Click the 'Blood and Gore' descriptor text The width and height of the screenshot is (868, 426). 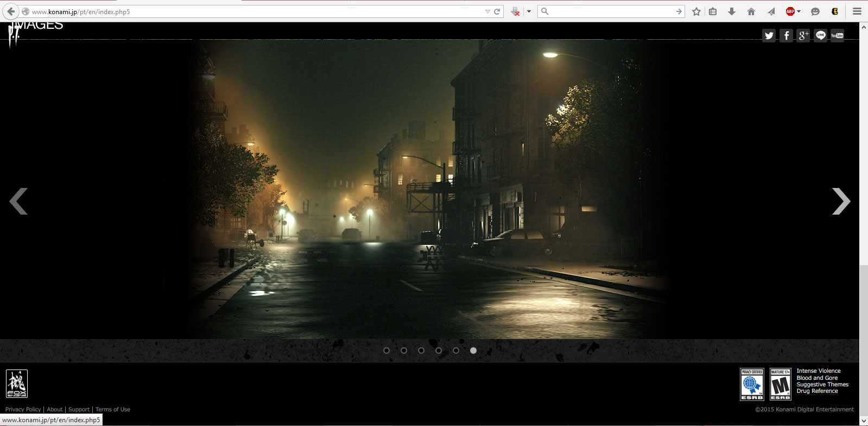pyautogui.click(x=817, y=378)
